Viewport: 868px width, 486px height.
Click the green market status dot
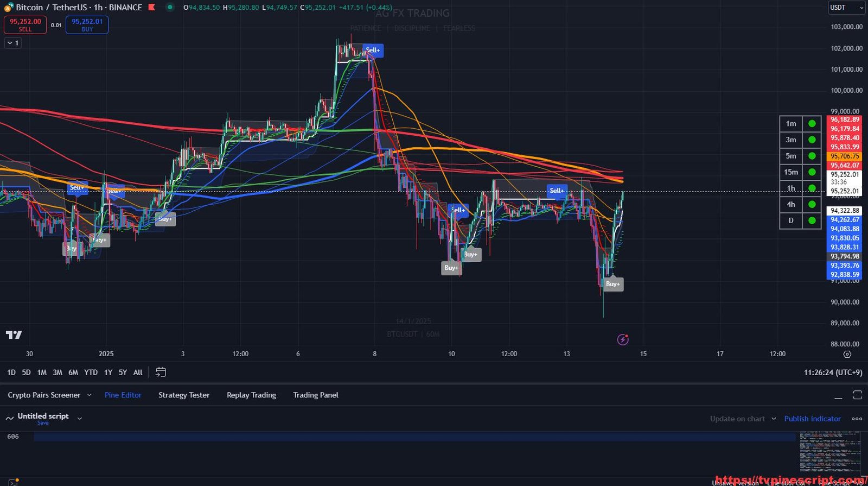[x=170, y=7]
